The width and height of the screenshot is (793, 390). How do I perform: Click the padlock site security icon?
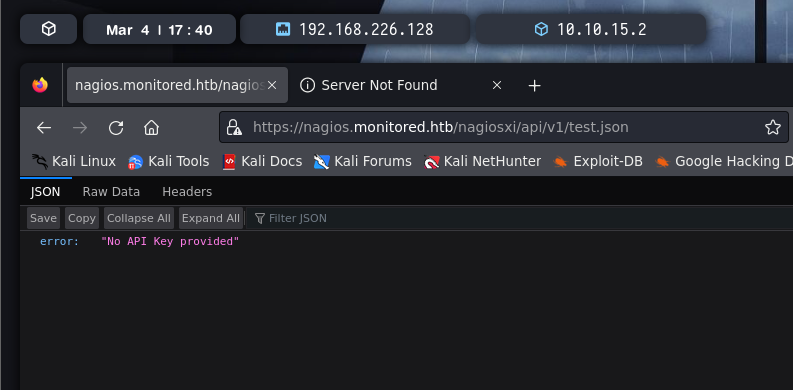tap(234, 127)
